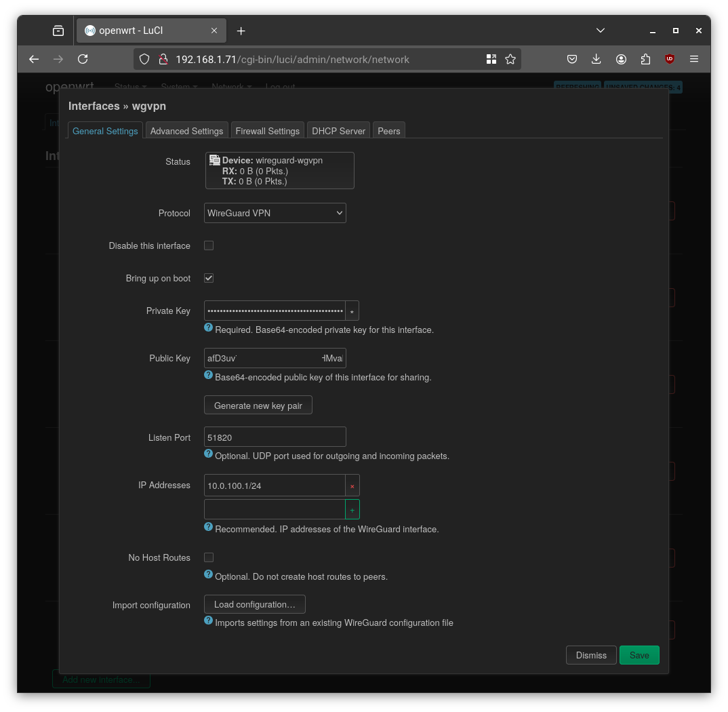Image resolution: width=728 pixels, height=712 pixels.
Task: Generate new key pair
Action: tap(258, 405)
